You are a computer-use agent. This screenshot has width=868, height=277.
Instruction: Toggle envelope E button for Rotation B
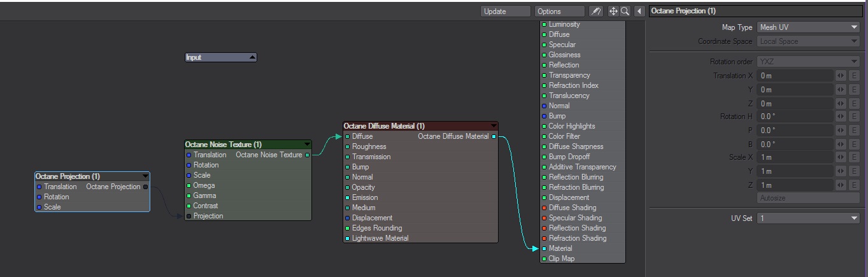pos(855,145)
